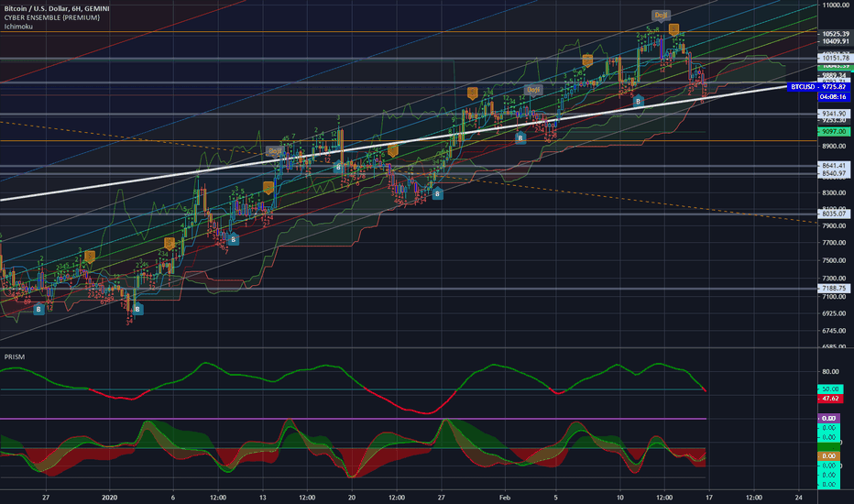
Task: Click the blue BTCUSD 9725.82 price label
Action: click(x=818, y=87)
